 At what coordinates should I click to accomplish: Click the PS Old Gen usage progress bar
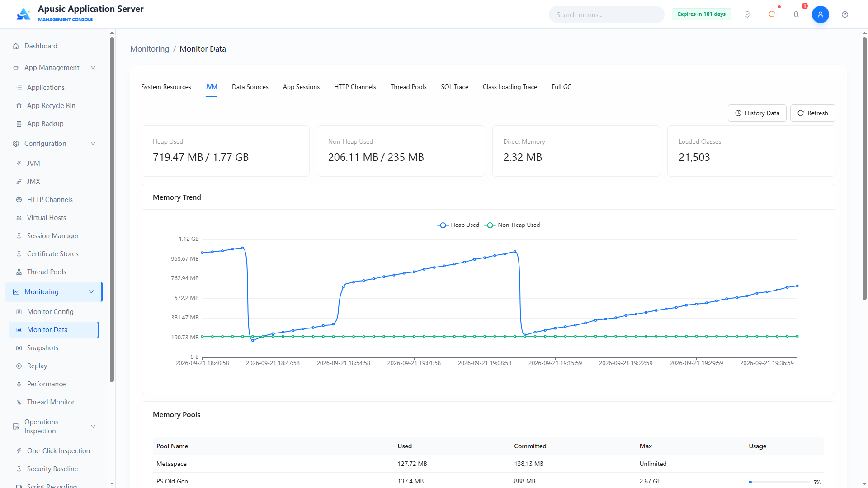point(778,482)
